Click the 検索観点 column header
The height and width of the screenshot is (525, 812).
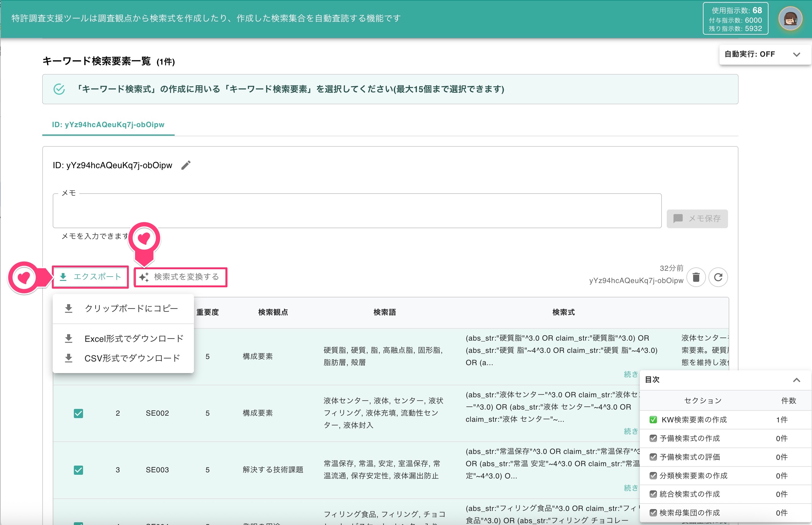273,312
